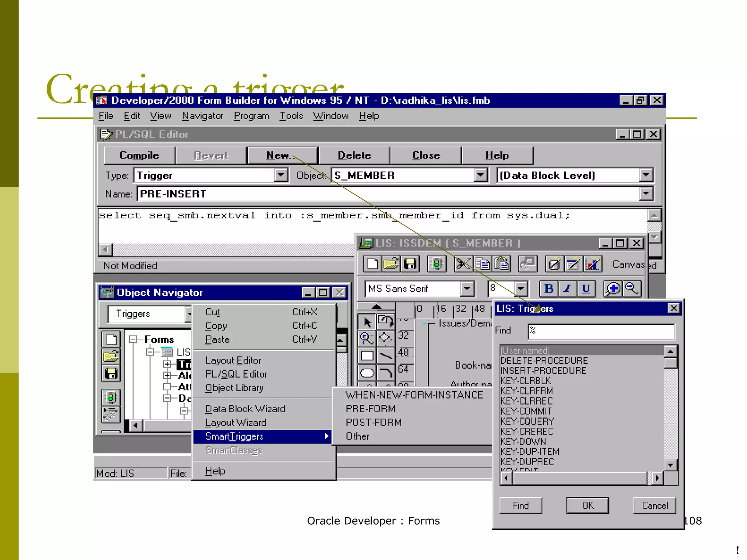
Task: Click the Cancel button in Triggers dialog
Action: (655, 506)
